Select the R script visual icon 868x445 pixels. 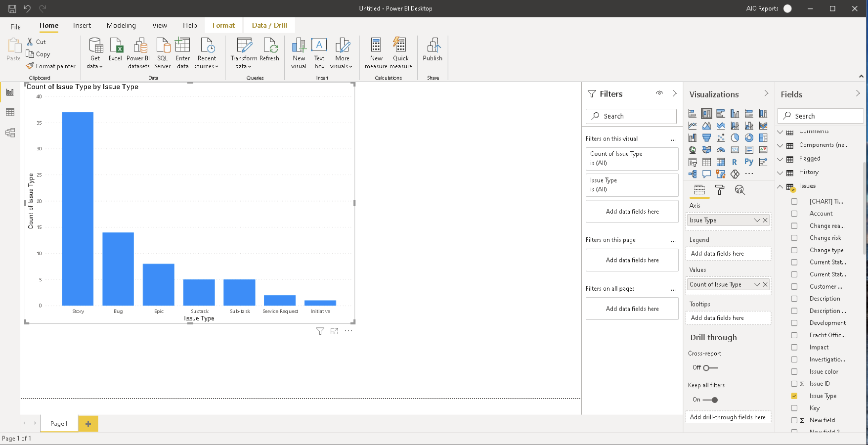tap(735, 162)
